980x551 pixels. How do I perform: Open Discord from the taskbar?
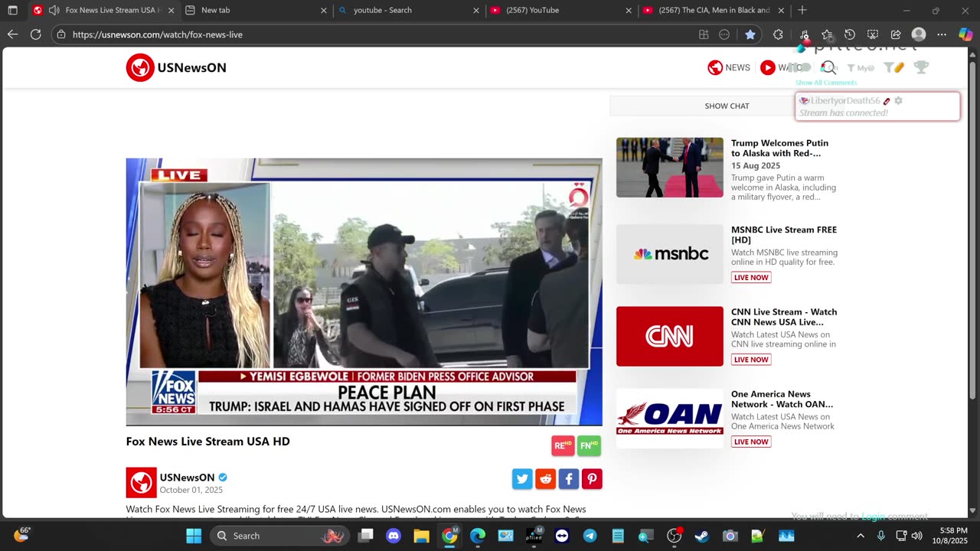coord(394,536)
